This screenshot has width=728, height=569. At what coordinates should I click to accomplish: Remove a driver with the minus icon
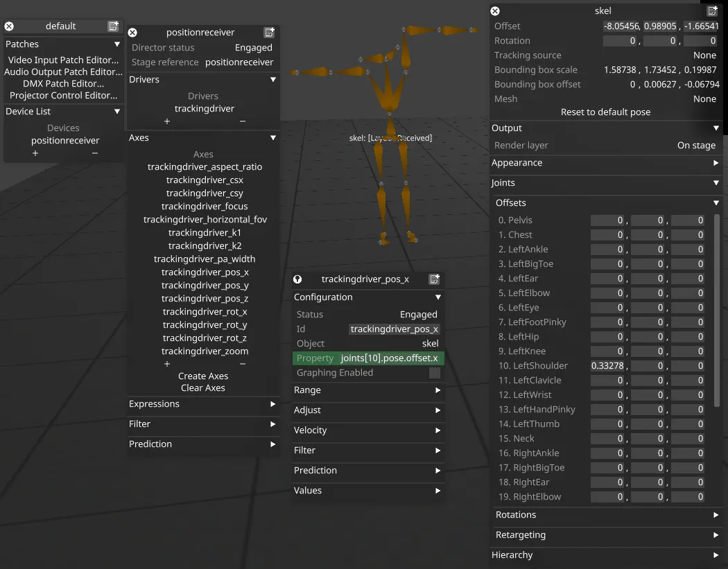(241, 121)
